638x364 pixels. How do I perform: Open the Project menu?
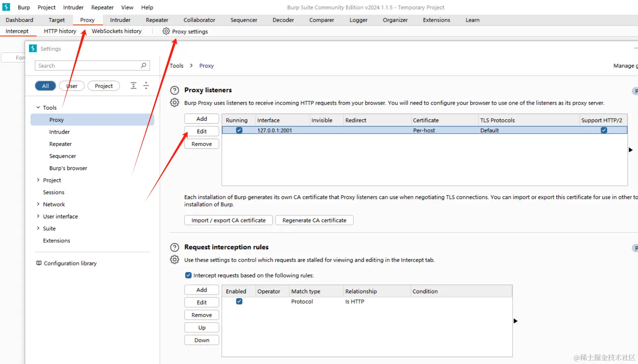point(46,7)
